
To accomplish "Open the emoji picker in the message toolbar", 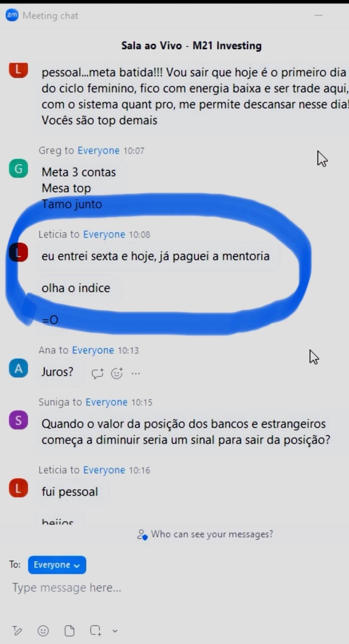I will click(43, 631).
